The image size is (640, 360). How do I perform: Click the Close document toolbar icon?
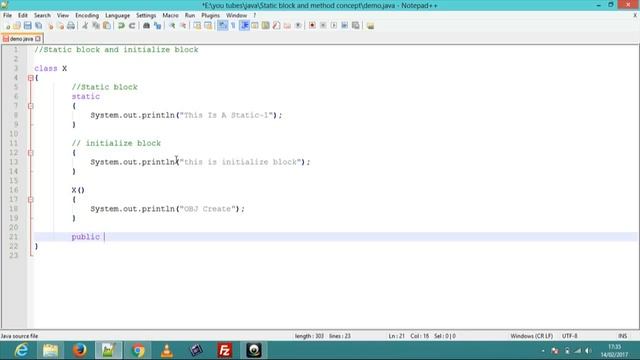50,26
